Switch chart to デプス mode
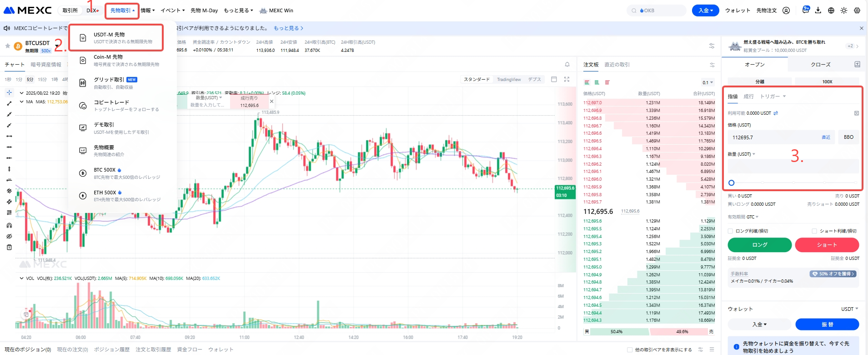 pyautogui.click(x=534, y=79)
